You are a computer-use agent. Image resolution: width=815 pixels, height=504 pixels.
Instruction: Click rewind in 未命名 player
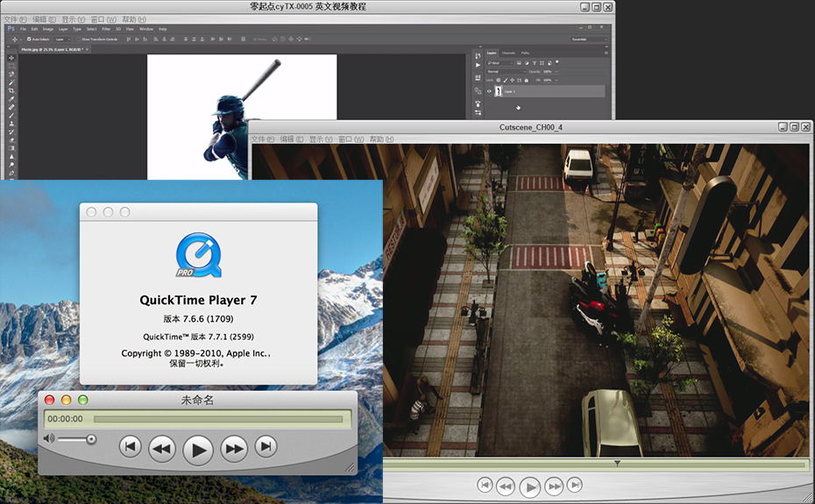point(161,449)
